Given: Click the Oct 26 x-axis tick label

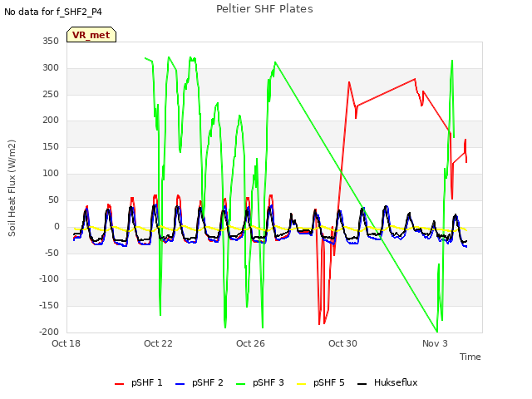Looking at the screenshot, I should (x=250, y=343).
